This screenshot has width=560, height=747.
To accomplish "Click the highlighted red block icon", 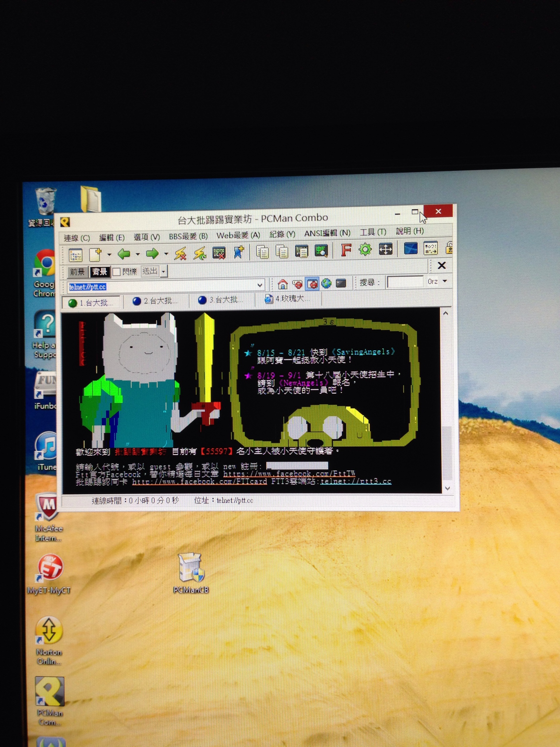I will pos(312,284).
